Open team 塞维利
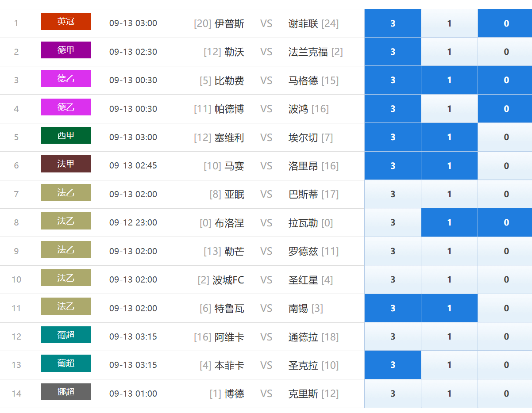This screenshot has height=413, width=532. [229, 138]
